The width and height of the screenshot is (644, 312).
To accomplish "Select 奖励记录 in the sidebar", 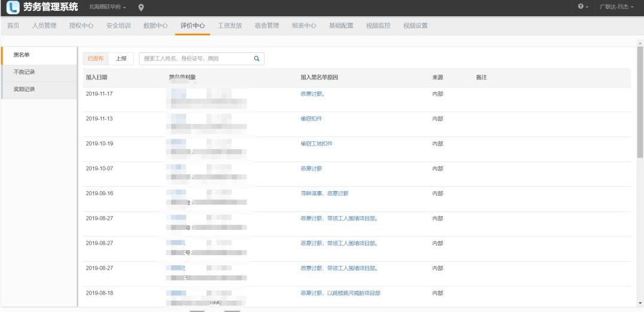I will [x=40, y=90].
